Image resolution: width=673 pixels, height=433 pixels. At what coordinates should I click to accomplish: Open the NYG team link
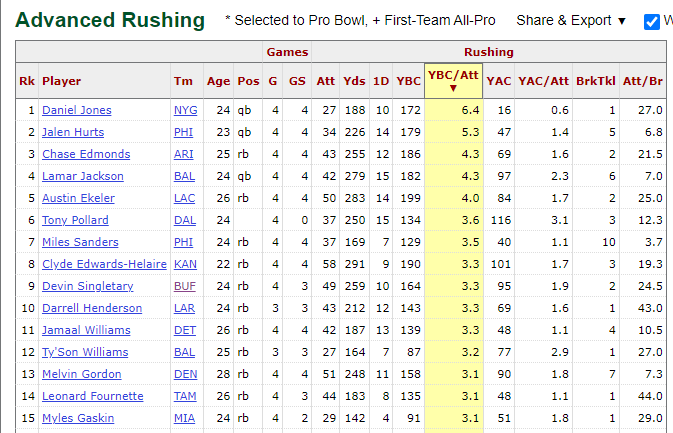pyautogui.click(x=185, y=110)
